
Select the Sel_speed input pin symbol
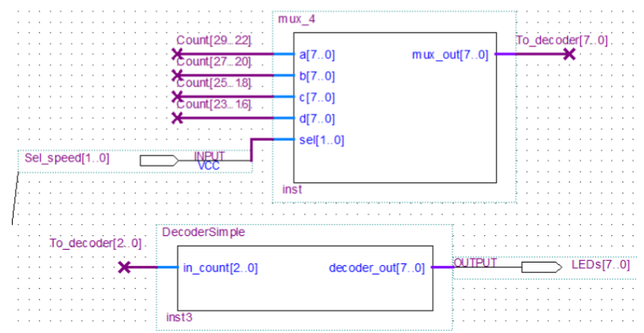(x=159, y=161)
